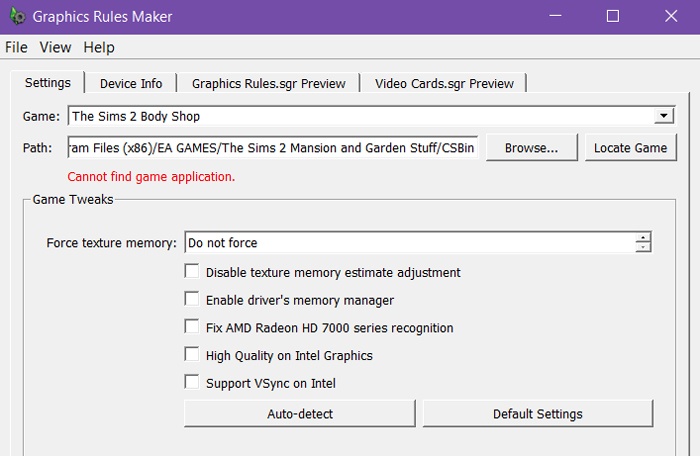Maximize the Graphics Rules Maker window

[613, 17]
